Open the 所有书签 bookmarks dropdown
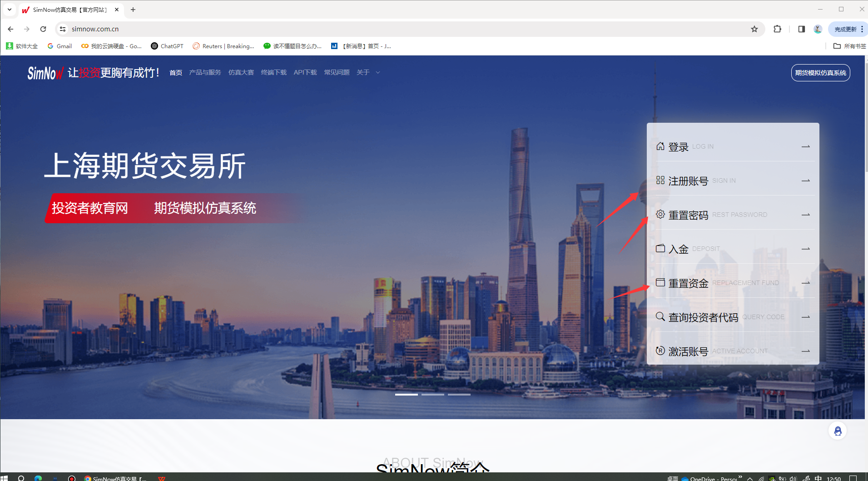Screen dimensions: 868x481 pyautogui.click(x=850, y=46)
